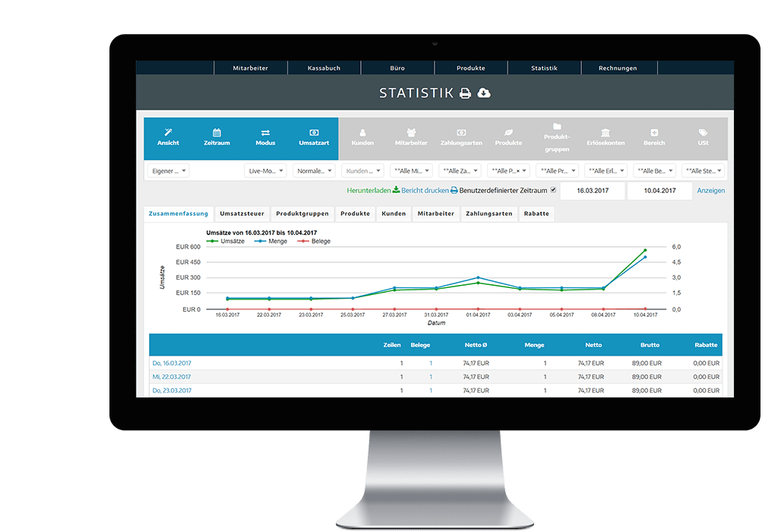The width and height of the screenshot is (778, 532).
Task: Select the Ansicht pencil icon
Action: click(x=169, y=131)
